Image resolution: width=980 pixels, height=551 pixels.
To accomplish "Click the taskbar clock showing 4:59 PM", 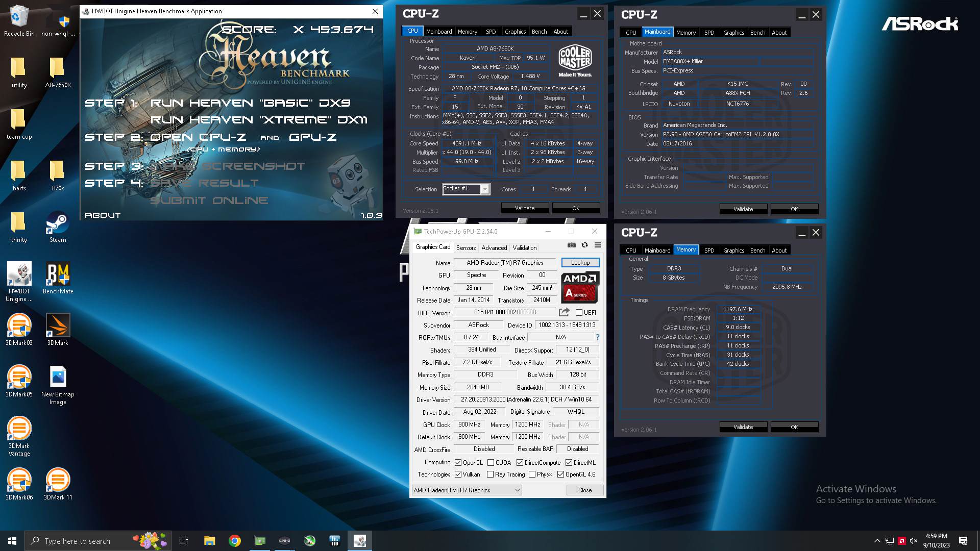I will tap(936, 541).
